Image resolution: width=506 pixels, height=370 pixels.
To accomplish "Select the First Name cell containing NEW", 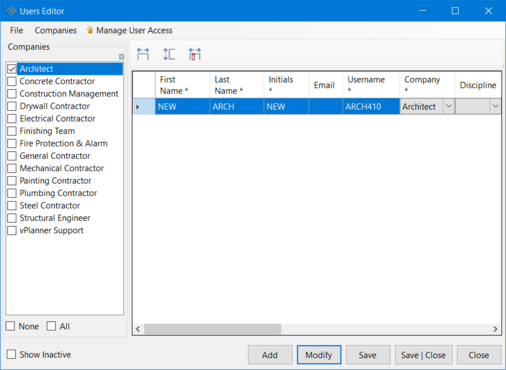I will [182, 107].
